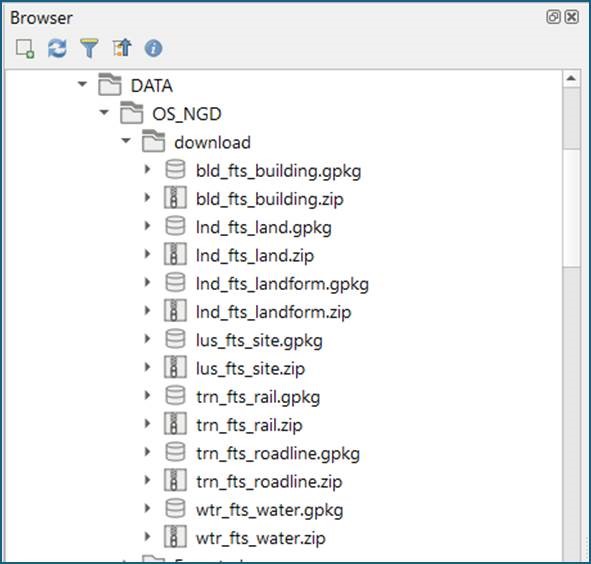Expand the wtr_fts_water.zip archive
Image resolution: width=591 pixels, height=564 pixels.
[147, 536]
